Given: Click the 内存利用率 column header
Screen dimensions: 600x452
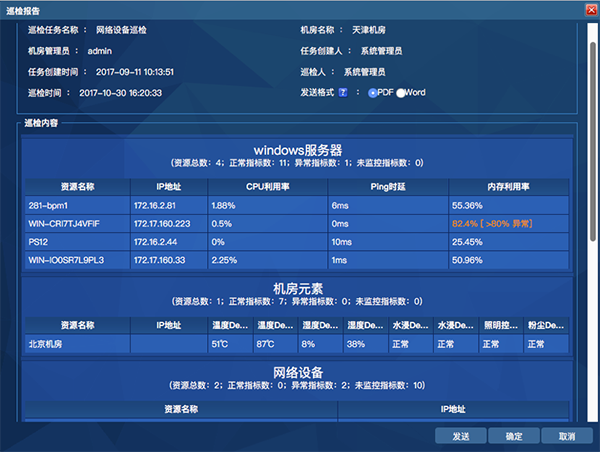Looking at the screenshot, I should pos(508,186).
